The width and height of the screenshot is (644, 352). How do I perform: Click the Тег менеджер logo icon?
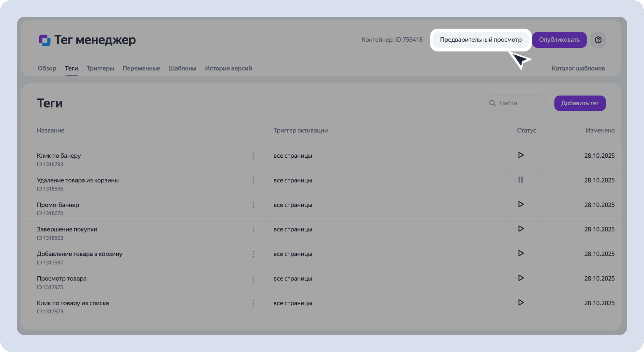44,40
